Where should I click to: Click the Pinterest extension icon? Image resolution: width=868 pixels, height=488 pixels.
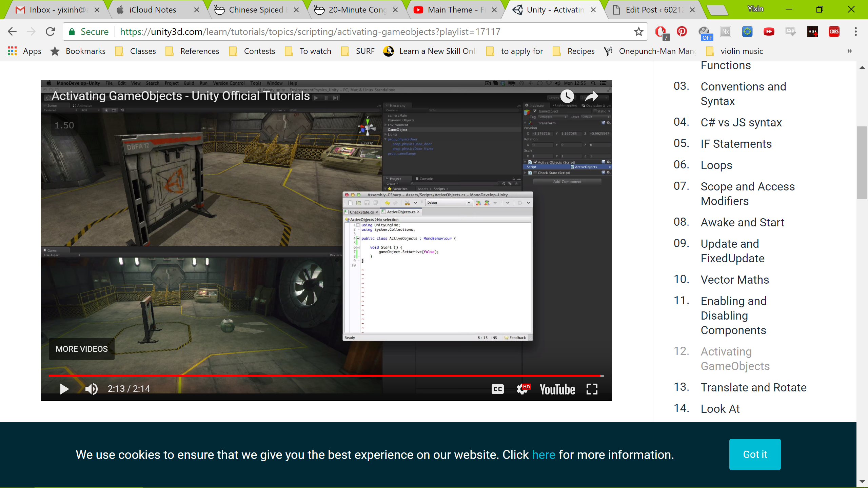pyautogui.click(x=682, y=32)
